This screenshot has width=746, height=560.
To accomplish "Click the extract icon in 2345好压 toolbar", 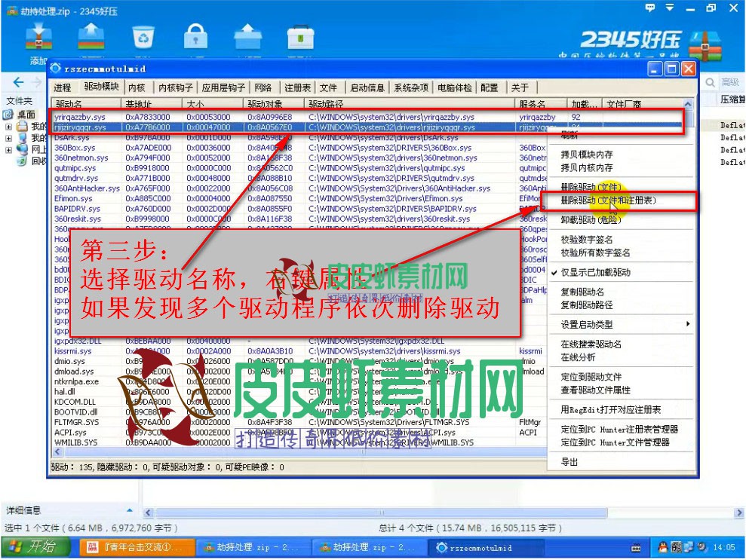I will [x=91, y=36].
